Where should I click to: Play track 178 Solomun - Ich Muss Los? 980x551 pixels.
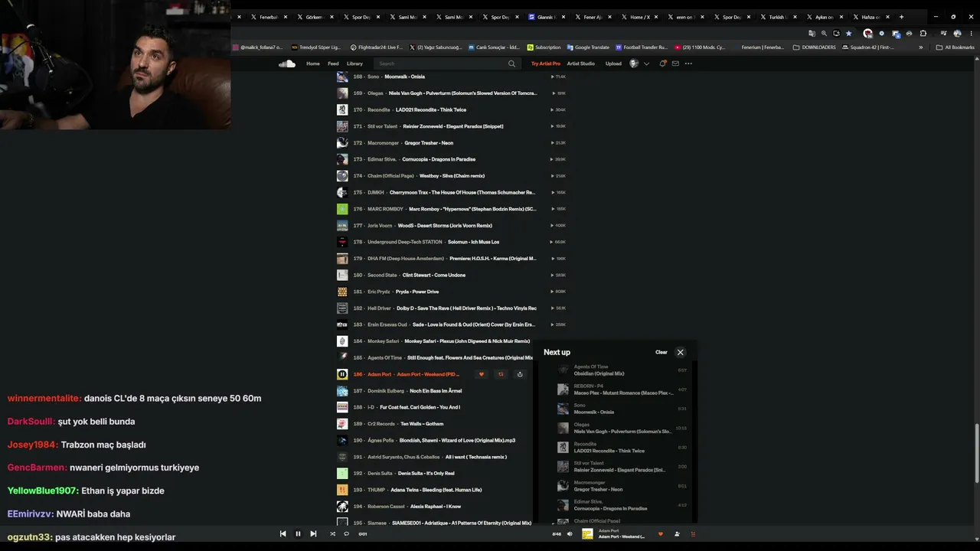tap(473, 242)
